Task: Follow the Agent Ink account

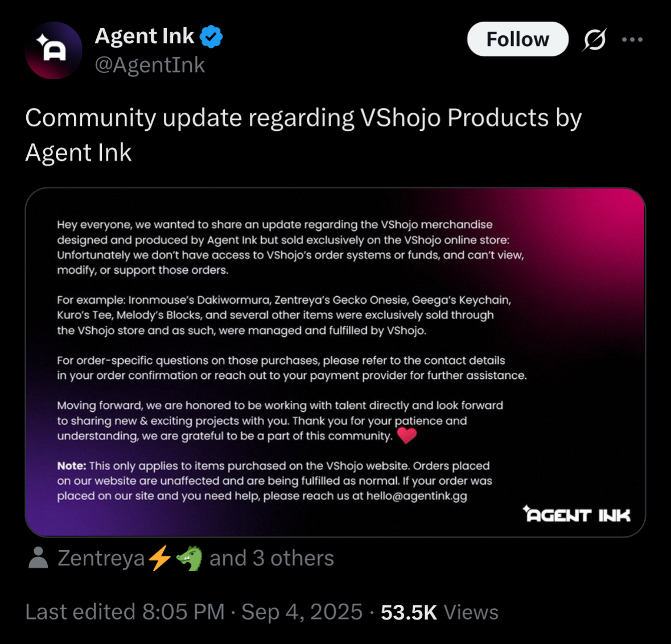Action: pos(517,39)
